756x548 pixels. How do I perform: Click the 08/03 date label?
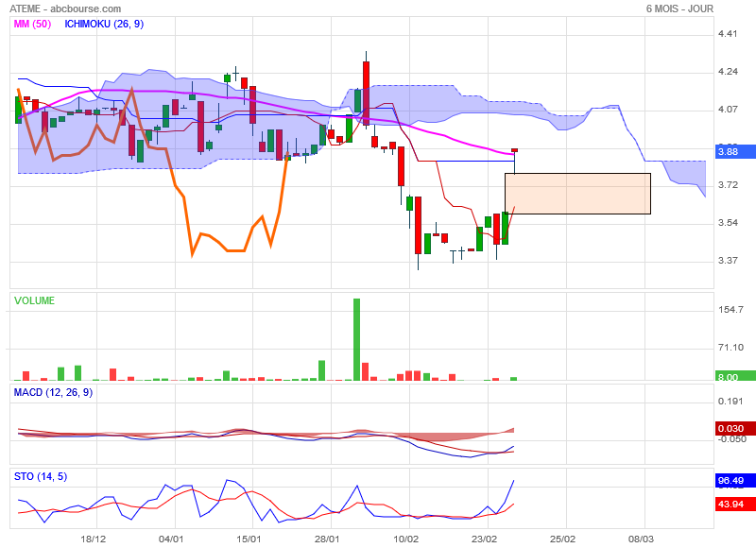pos(641,539)
